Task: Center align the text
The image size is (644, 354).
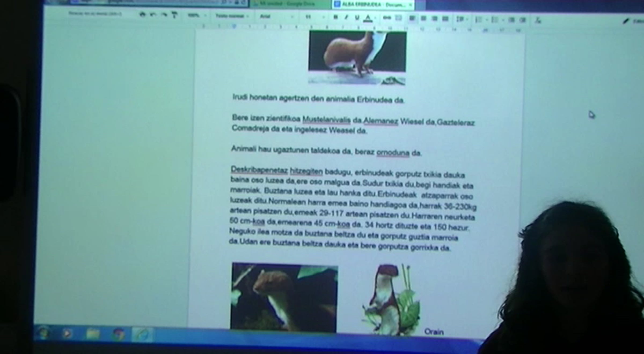Action: pos(423,19)
